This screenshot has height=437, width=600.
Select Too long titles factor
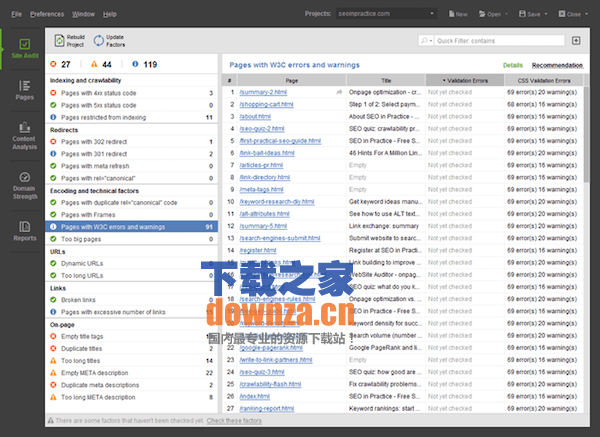pos(131,360)
